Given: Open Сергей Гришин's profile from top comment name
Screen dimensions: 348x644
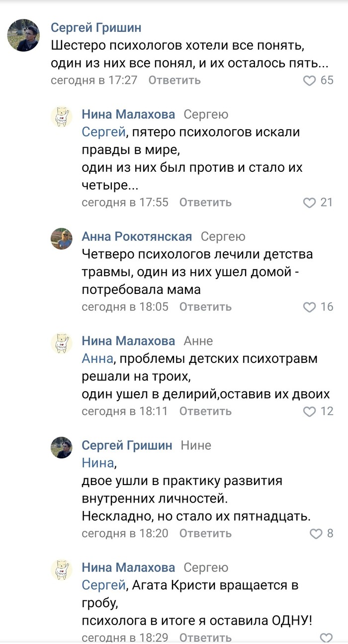Looking at the screenshot, I should click(96, 27).
